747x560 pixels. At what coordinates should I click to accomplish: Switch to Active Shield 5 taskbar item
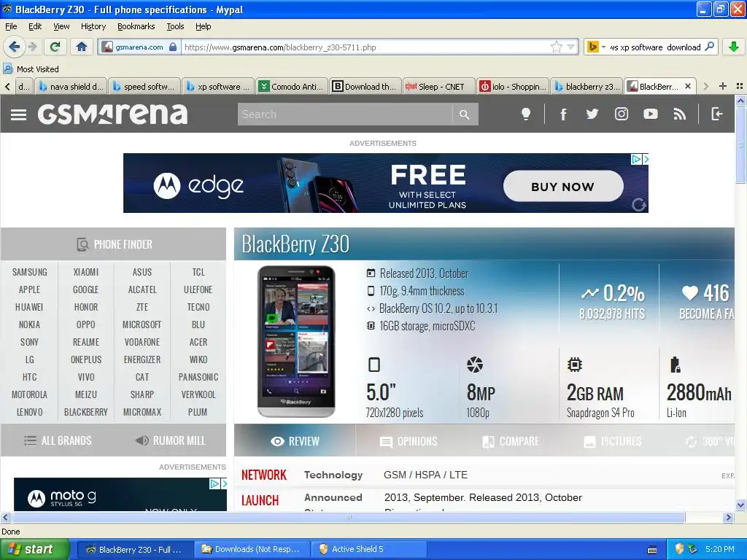tap(368, 549)
